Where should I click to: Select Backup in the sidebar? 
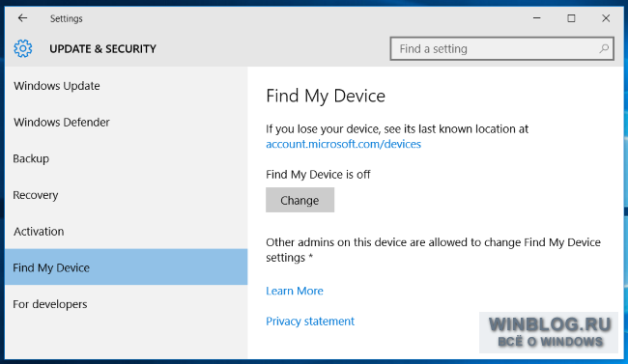(127, 158)
